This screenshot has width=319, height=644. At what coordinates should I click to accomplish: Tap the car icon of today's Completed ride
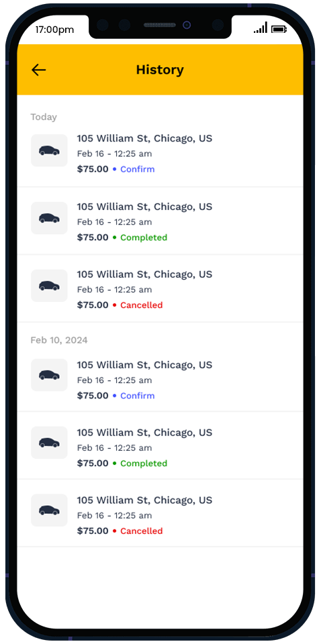49,218
